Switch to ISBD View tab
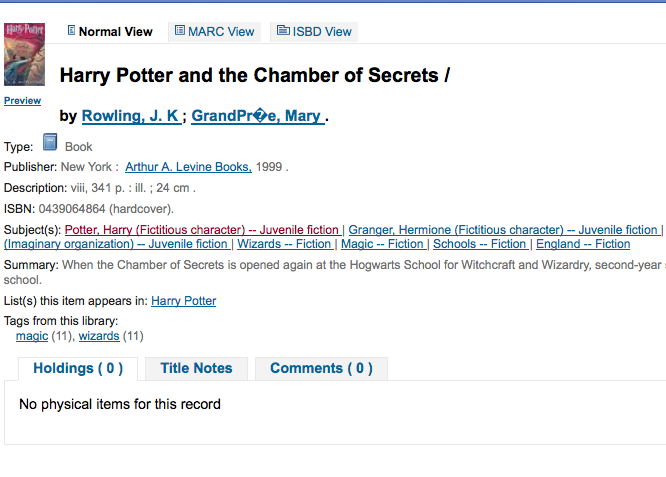 tap(321, 32)
